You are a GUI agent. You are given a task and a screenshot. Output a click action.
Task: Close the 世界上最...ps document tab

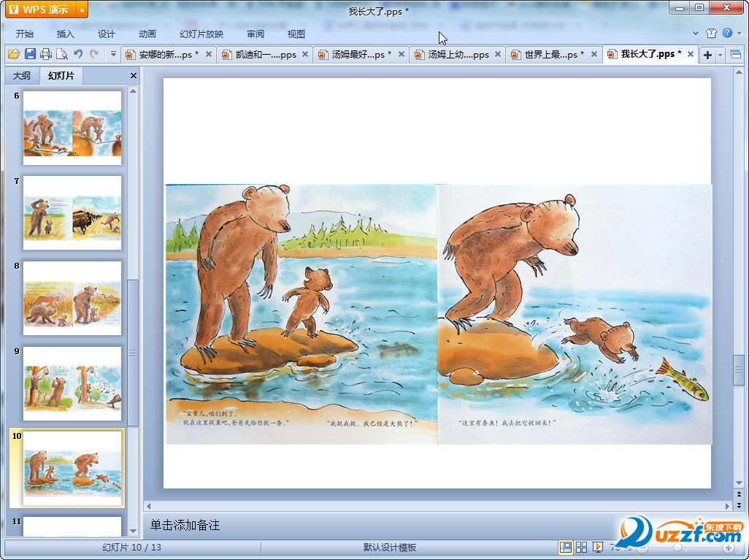pyautogui.click(x=594, y=55)
